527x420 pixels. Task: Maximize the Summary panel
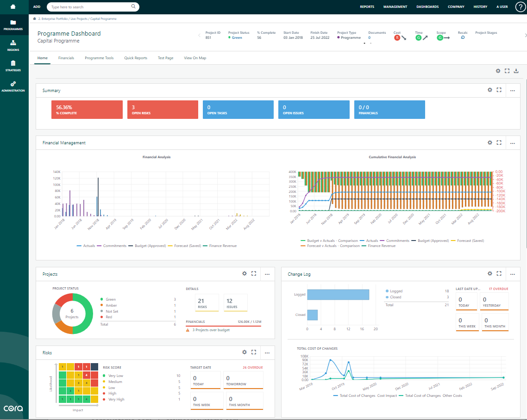499,90
